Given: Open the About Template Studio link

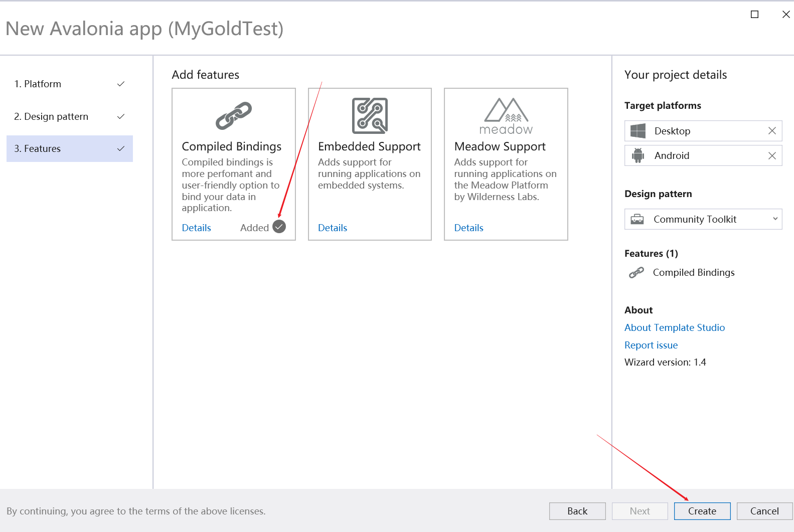Looking at the screenshot, I should tap(674, 327).
